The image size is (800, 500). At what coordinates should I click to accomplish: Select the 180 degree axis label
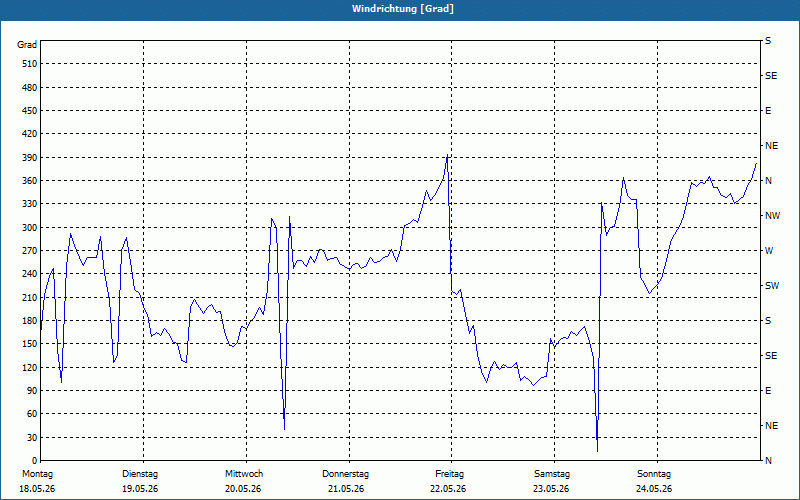pyautogui.click(x=30, y=321)
